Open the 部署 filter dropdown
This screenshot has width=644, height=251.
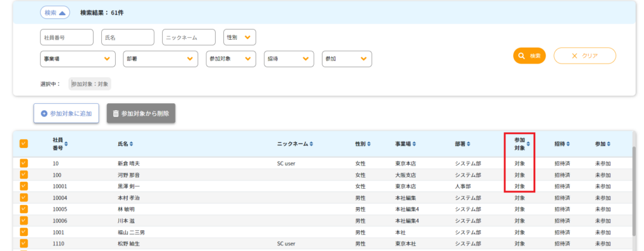pos(160,59)
